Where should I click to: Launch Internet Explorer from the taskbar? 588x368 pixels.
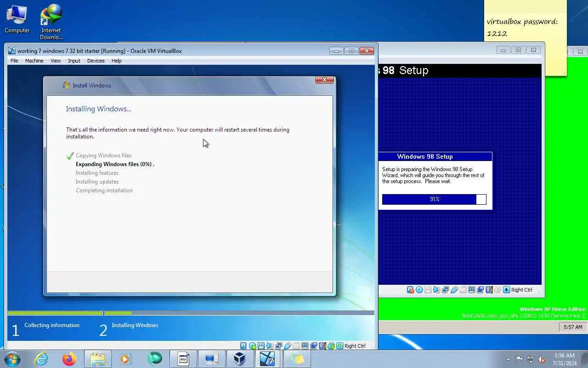click(x=41, y=359)
